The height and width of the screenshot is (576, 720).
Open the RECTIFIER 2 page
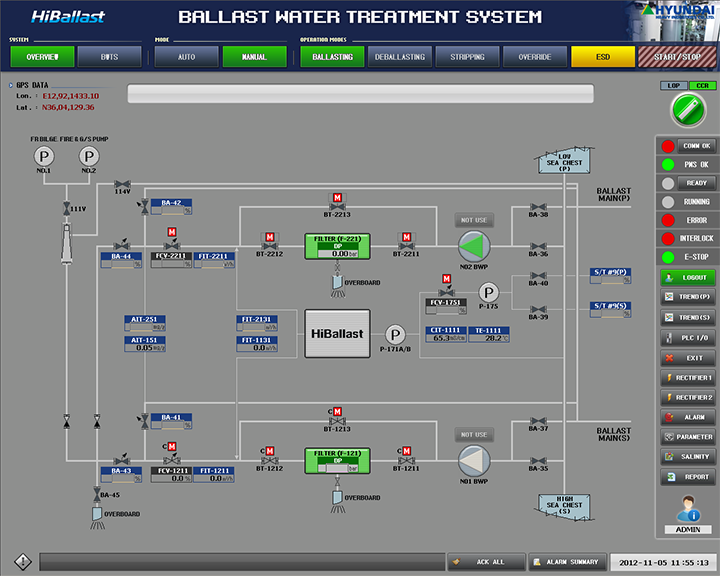688,398
